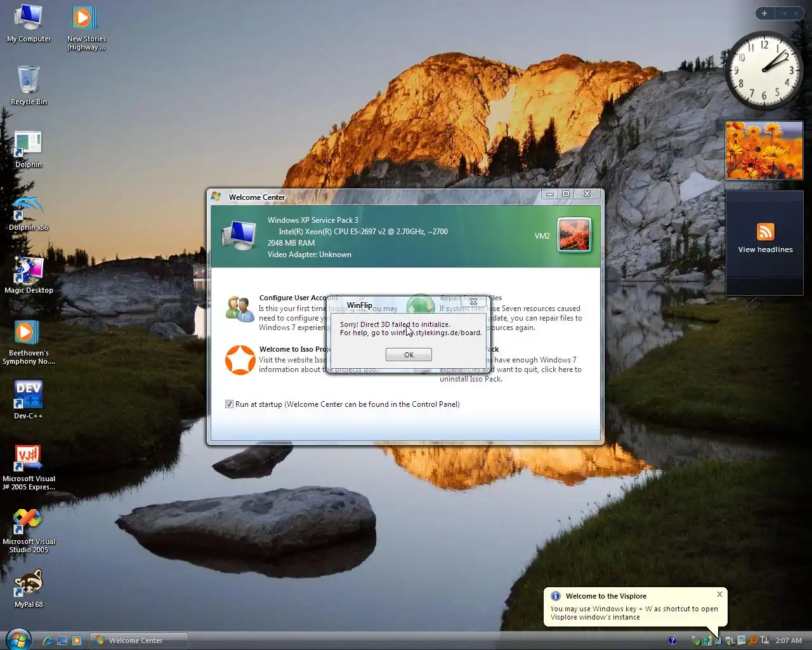
Task: Click Welcome Center window title bar icon
Action: [216, 197]
